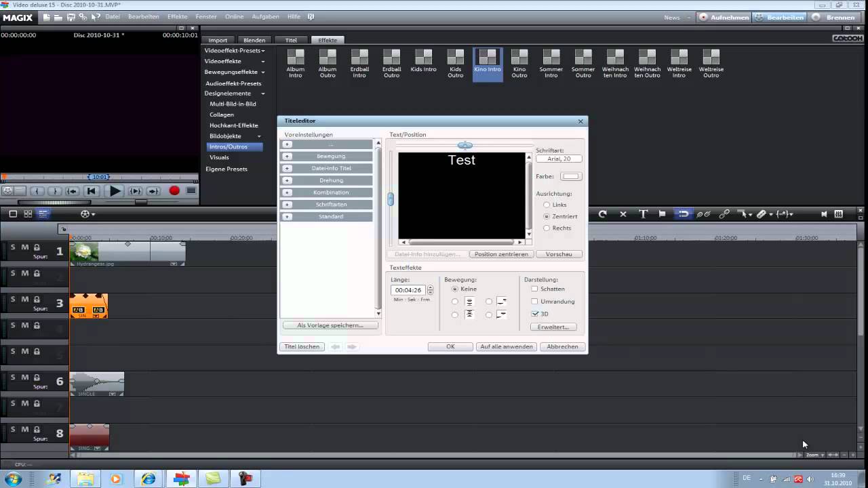Jump to the start of the movie
Image resolution: width=868 pixels, height=488 pixels.
(91, 191)
